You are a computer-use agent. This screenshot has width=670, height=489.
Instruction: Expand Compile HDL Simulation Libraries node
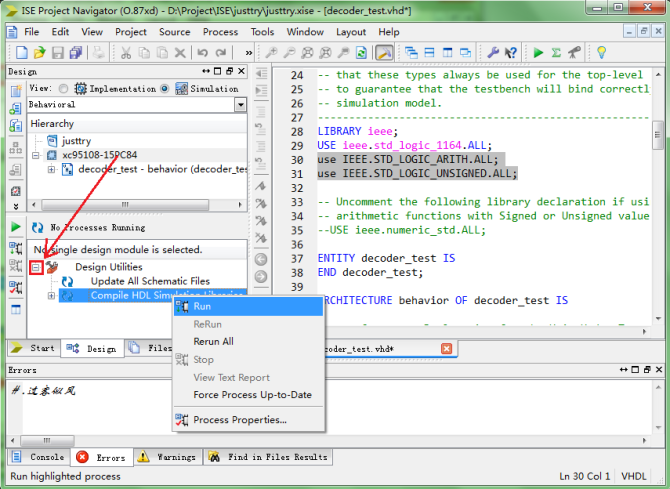(x=51, y=295)
